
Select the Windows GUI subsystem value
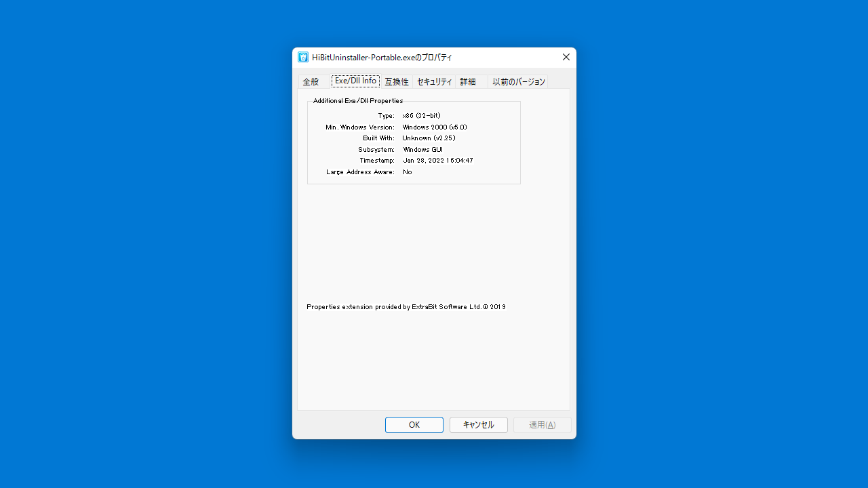[x=422, y=150]
